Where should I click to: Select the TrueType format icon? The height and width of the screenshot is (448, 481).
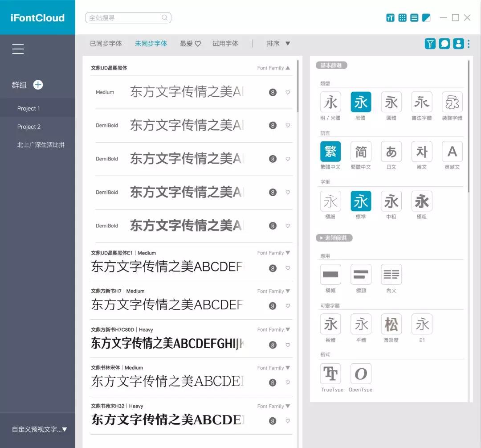click(x=330, y=374)
